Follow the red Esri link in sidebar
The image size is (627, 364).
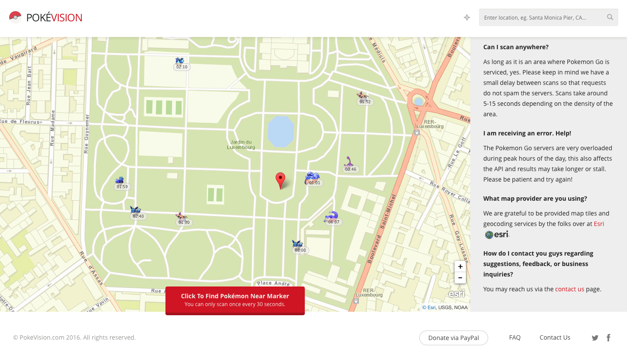599,224
